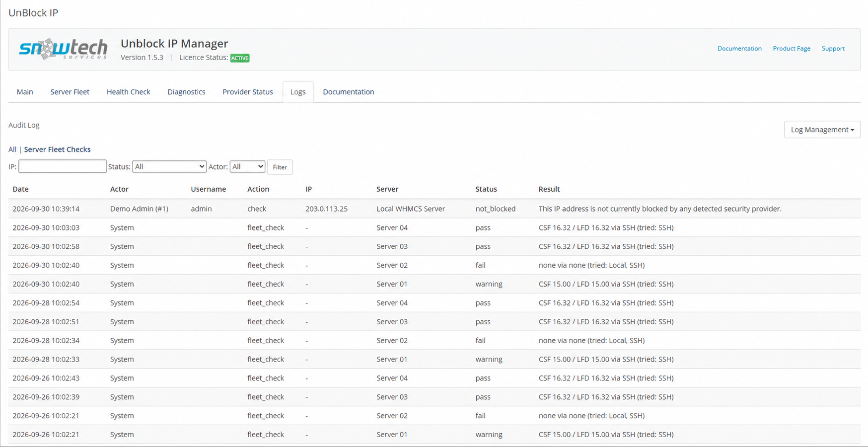Screen dimensions: 868x447
Task: Select the Documentation tab in navigation
Action: tap(349, 92)
